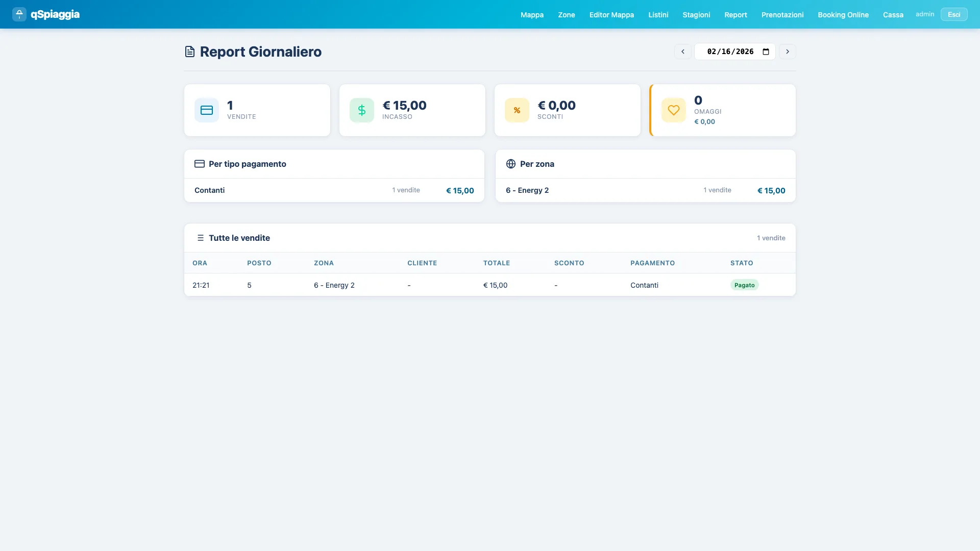Click the qSpiaggia lock logo
980x551 pixels.
[19, 14]
